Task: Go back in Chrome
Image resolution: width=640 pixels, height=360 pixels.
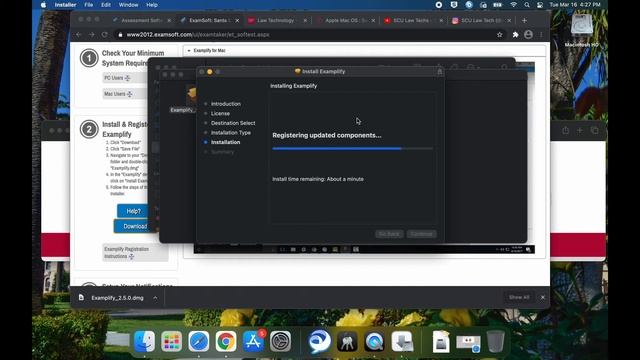Action: click(79, 35)
